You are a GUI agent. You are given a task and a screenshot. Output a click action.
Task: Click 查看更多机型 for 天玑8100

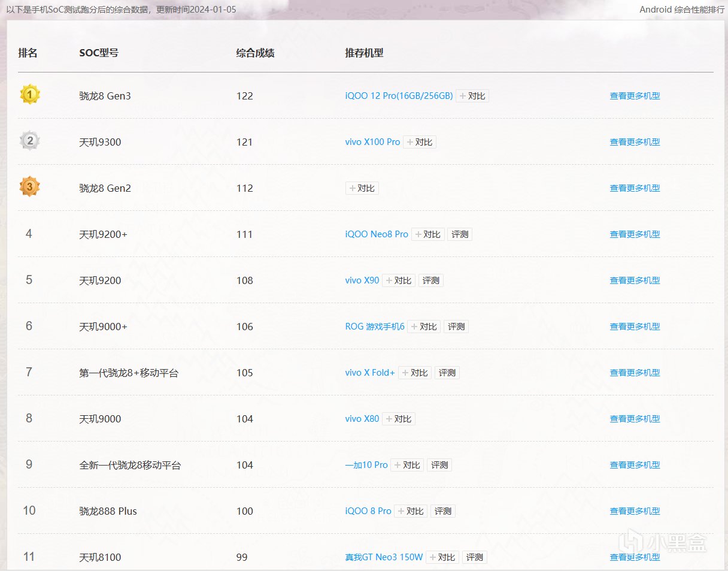coord(635,557)
